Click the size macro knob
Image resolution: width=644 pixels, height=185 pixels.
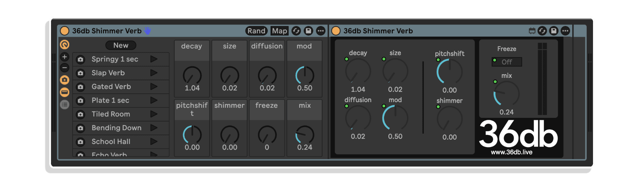230,75
